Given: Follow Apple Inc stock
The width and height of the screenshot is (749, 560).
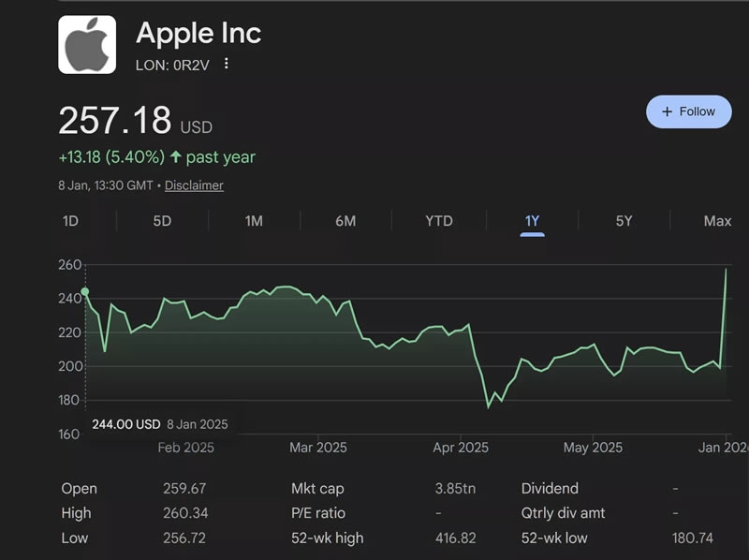Looking at the screenshot, I should click(689, 111).
